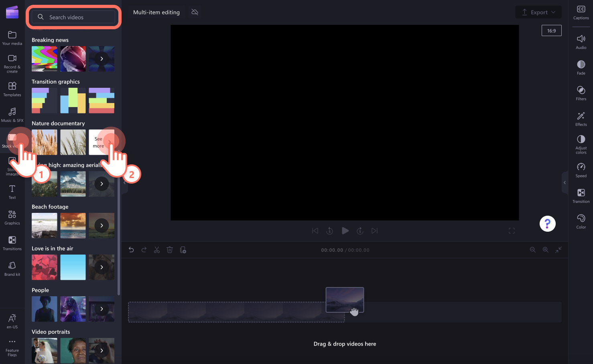Image resolution: width=593 pixels, height=364 pixels.
Task: Split the clip with the scissors icon
Action: tap(157, 249)
